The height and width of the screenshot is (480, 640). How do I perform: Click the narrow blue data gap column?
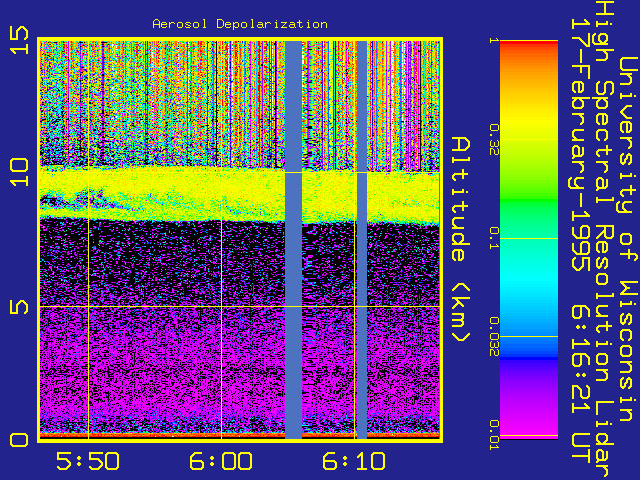click(x=362, y=240)
